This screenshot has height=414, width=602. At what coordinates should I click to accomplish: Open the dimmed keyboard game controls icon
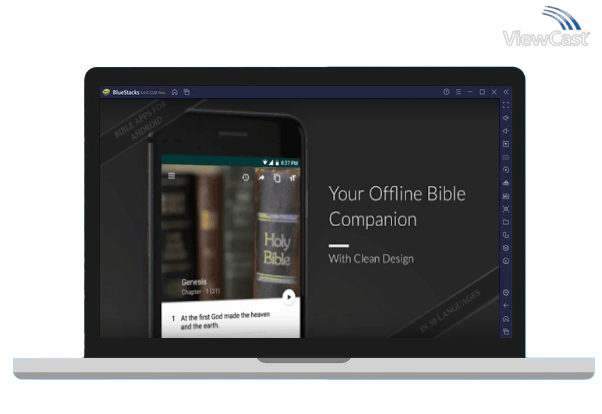506,157
